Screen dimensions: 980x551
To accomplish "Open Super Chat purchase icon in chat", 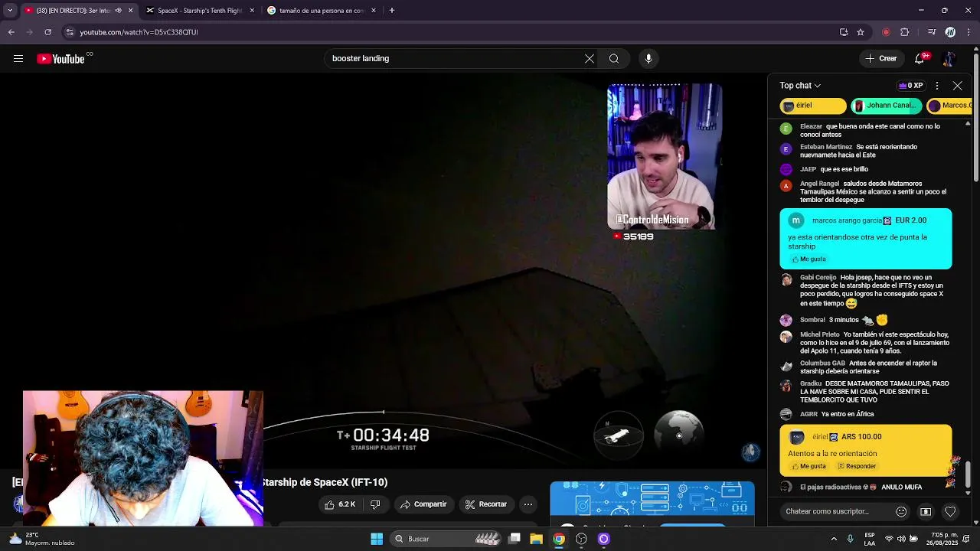I will (x=926, y=511).
